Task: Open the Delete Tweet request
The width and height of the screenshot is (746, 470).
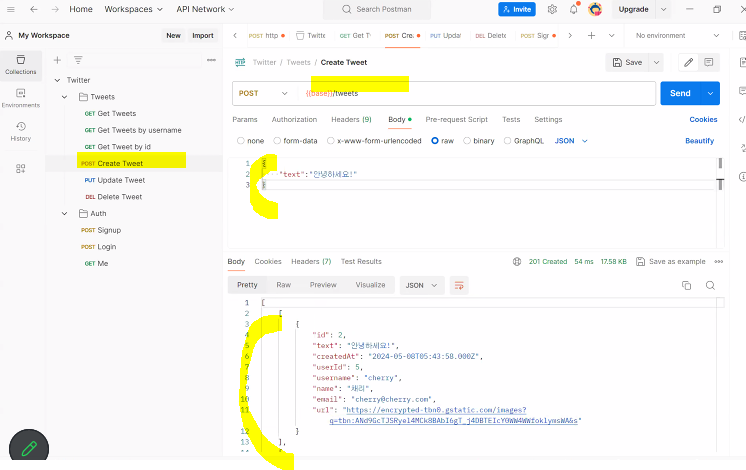Action: [x=114, y=197]
